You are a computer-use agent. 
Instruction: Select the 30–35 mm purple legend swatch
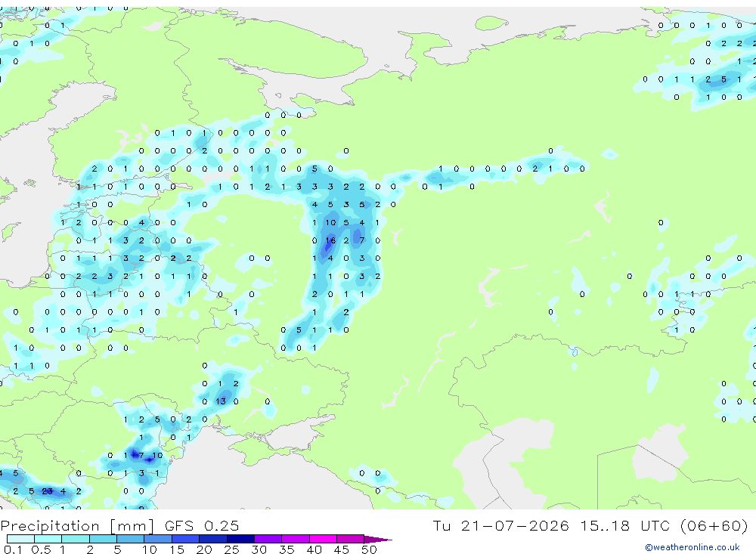268,539
